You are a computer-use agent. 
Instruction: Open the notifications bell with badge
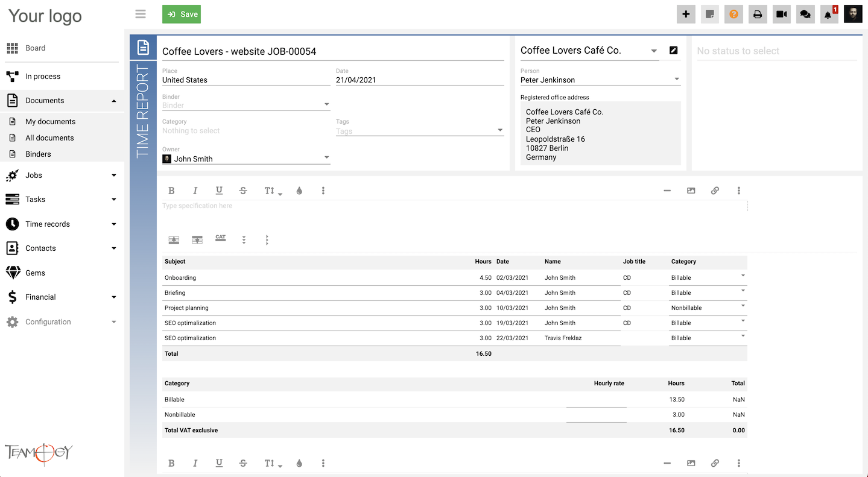pyautogui.click(x=829, y=14)
